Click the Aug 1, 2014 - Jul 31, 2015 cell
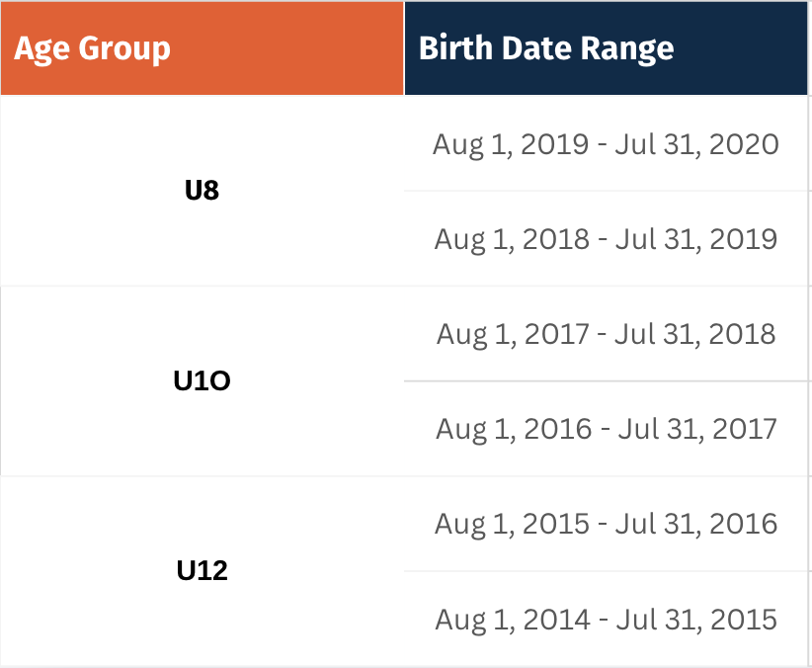Screen dimensions: 812x668 click(606, 620)
